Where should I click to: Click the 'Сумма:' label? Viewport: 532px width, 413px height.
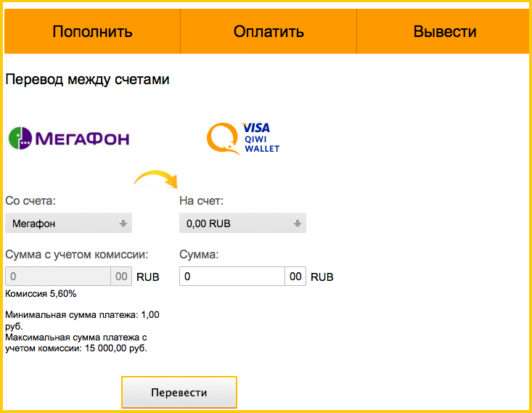tap(199, 255)
